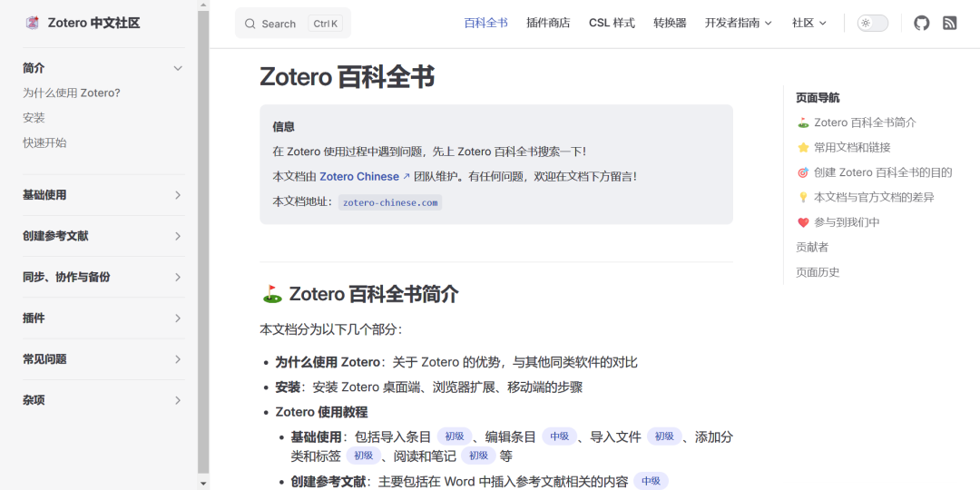
Task: Click the Zotero 中文社区 logo icon
Action: [33, 23]
